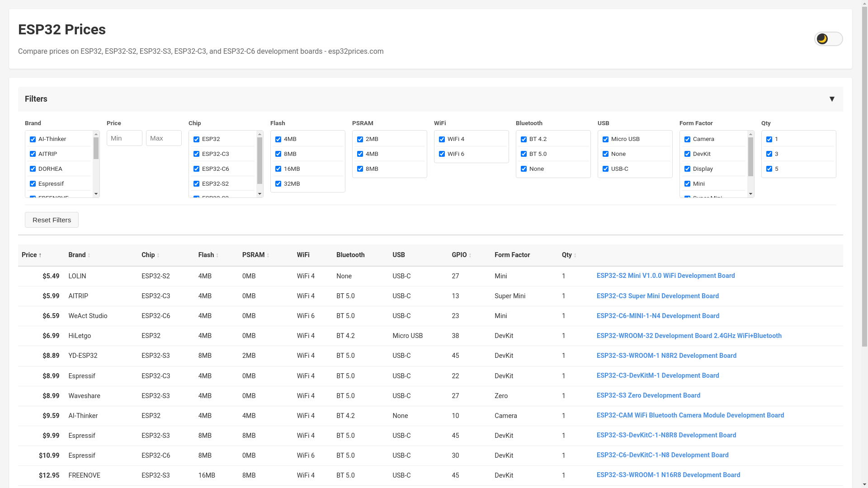Toggle the USB-C filter checkbox

[x=605, y=169]
